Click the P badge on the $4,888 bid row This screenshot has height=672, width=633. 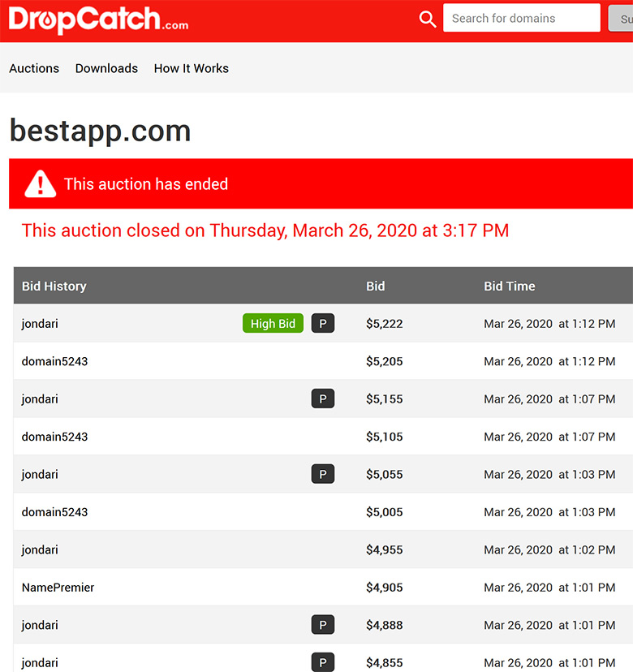[323, 625]
